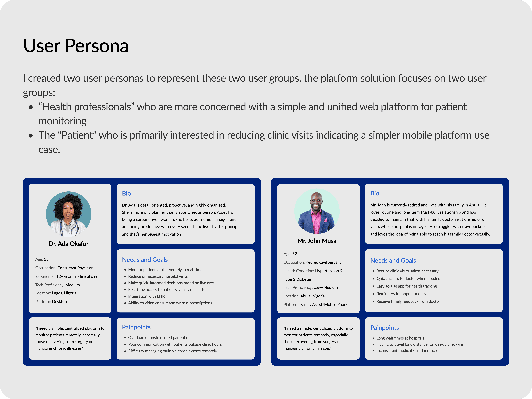
Task: Click Overload of unstructured patient data bullet
Action: (x=161, y=338)
